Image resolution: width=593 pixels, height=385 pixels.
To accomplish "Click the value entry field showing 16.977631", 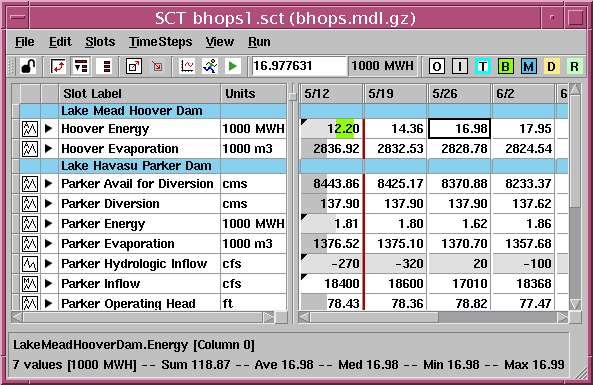I will tap(299, 66).
